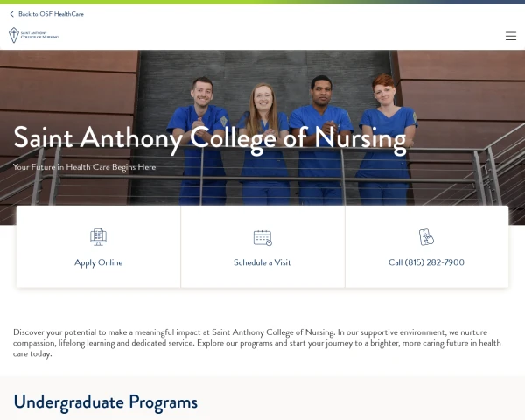This screenshot has width=525, height=420.
Task: Open the Back to OSF HealthCare link
Action: (47, 14)
